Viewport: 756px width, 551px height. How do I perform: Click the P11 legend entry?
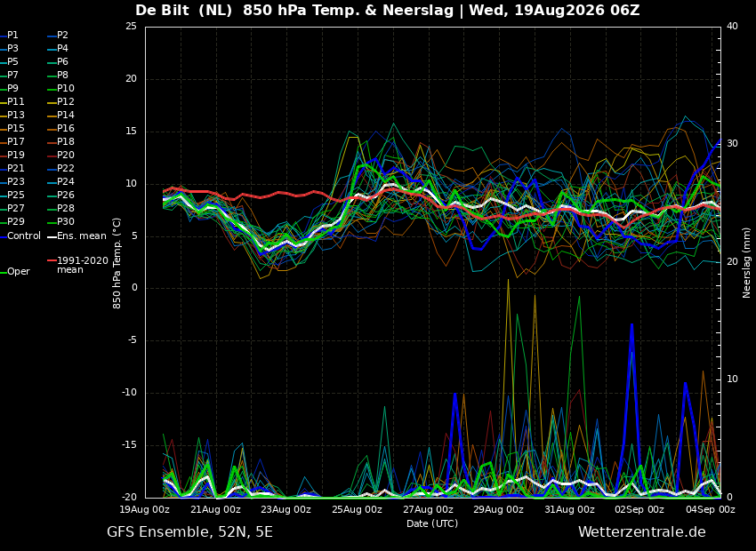click(12, 102)
